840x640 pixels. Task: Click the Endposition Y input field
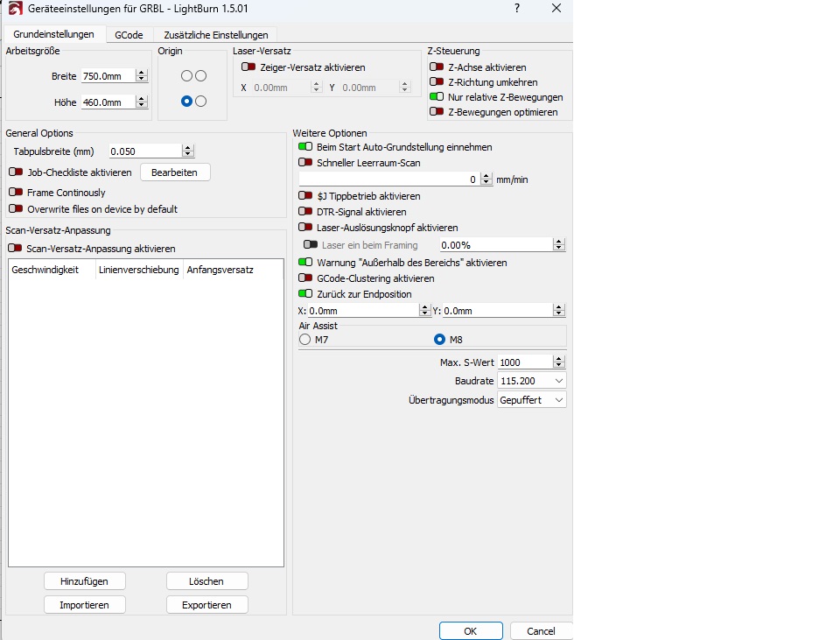498,310
